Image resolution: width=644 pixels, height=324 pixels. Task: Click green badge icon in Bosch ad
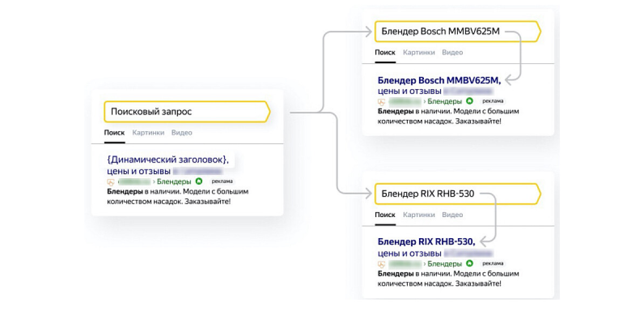click(x=469, y=101)
